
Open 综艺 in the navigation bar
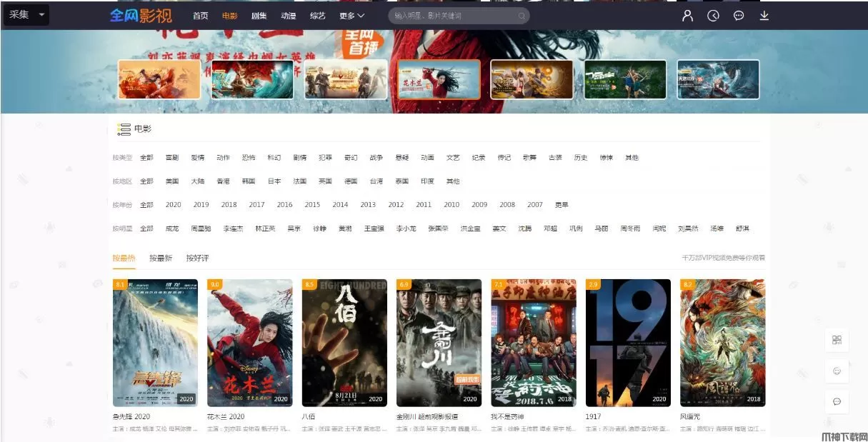tap(318, 16)
